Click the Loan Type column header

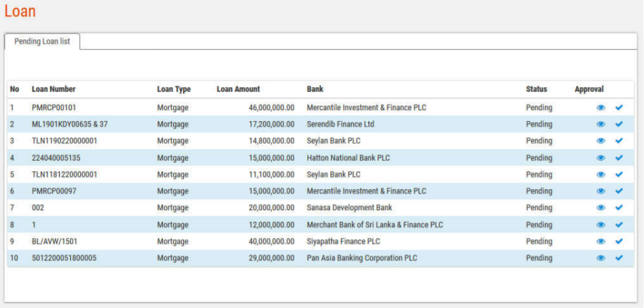coord(174,89)
